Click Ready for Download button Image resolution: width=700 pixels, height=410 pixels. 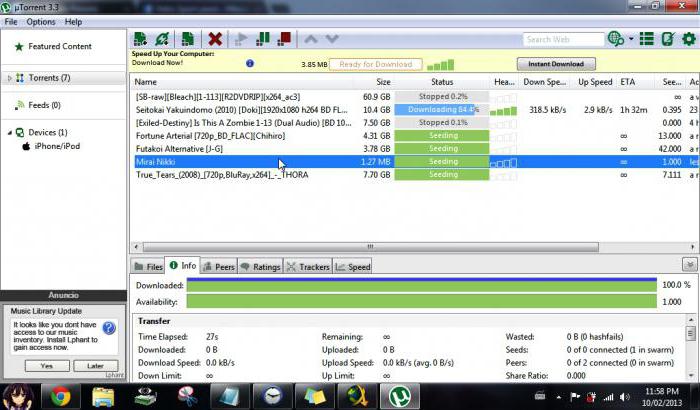tap(375, 64)
